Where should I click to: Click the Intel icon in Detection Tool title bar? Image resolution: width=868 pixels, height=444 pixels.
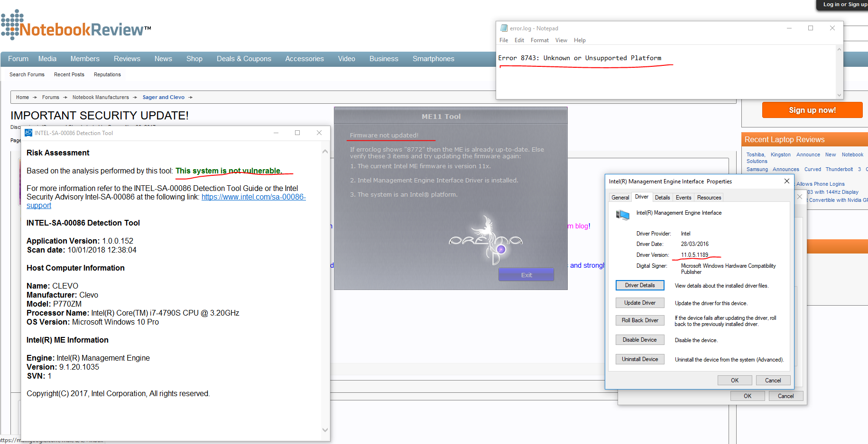(x=28, y=133)
